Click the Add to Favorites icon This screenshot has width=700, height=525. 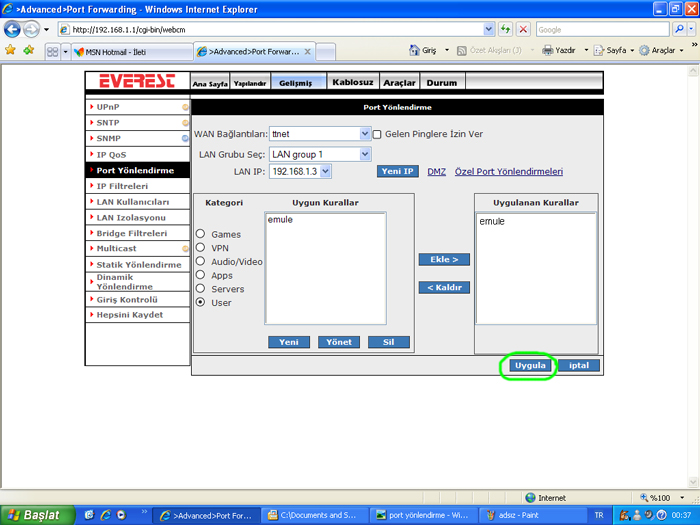29,50
